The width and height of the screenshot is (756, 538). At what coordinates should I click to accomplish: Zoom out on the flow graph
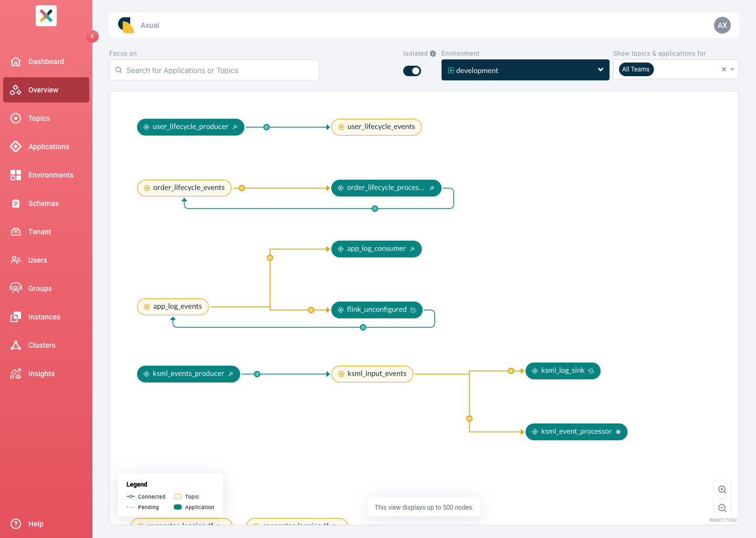click(722, 508)
